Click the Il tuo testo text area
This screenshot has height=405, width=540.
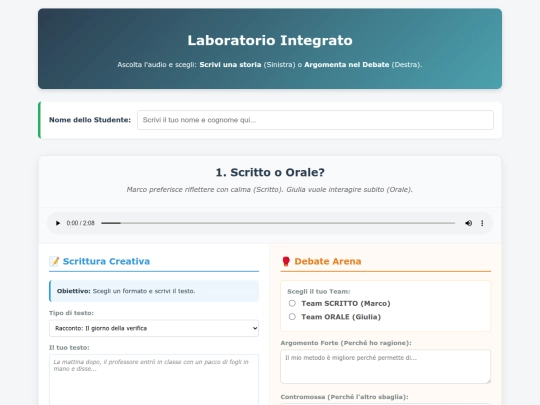point(154,380)
